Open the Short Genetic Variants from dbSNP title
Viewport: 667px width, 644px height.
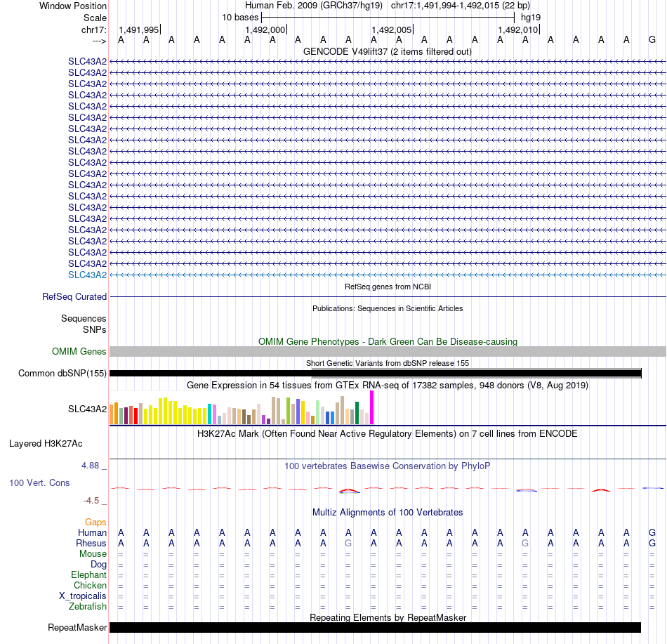[388, 363]
